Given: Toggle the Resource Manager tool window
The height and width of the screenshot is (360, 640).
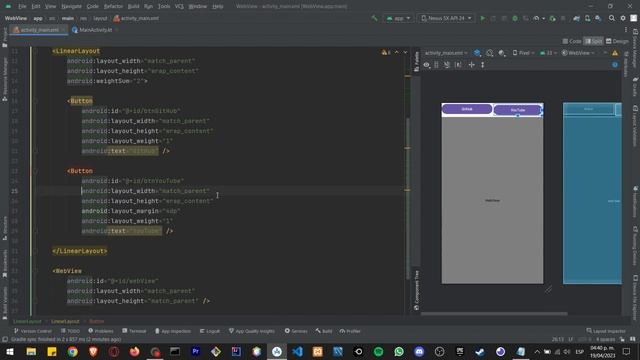Looking at the screenshot, I should [4, 80].
